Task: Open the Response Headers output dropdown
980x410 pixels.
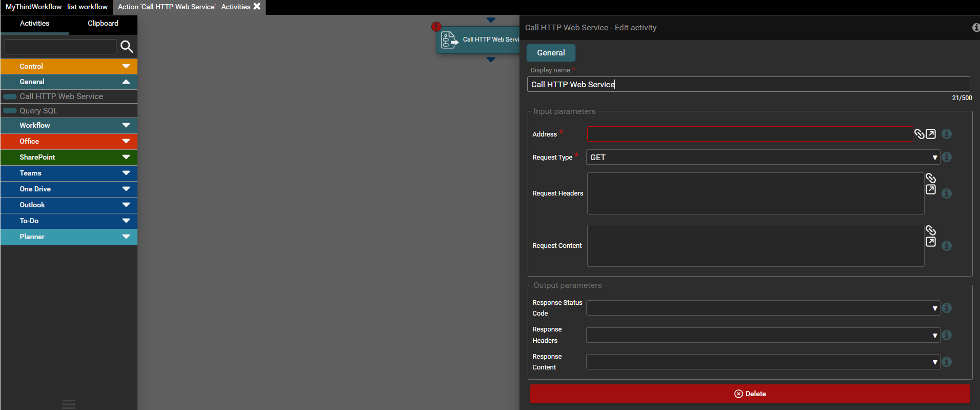Action: [x=763, y=335]
